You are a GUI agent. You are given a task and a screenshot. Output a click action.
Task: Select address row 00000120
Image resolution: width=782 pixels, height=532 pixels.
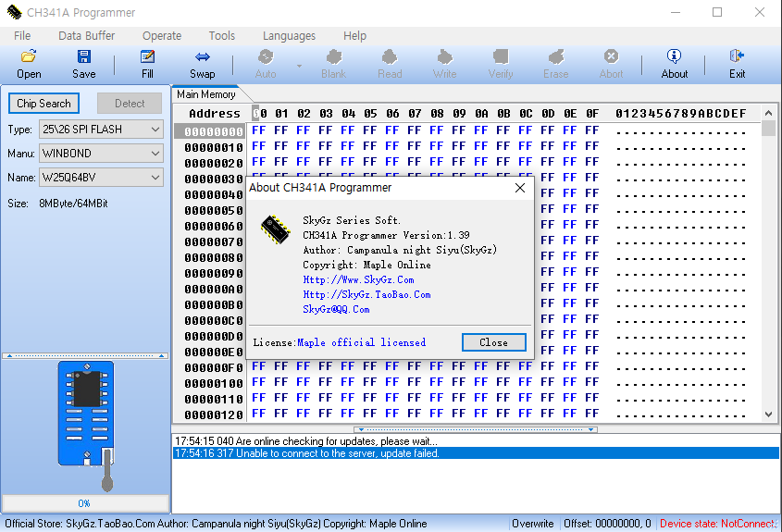pyautogui.click(x=214, y=414)
